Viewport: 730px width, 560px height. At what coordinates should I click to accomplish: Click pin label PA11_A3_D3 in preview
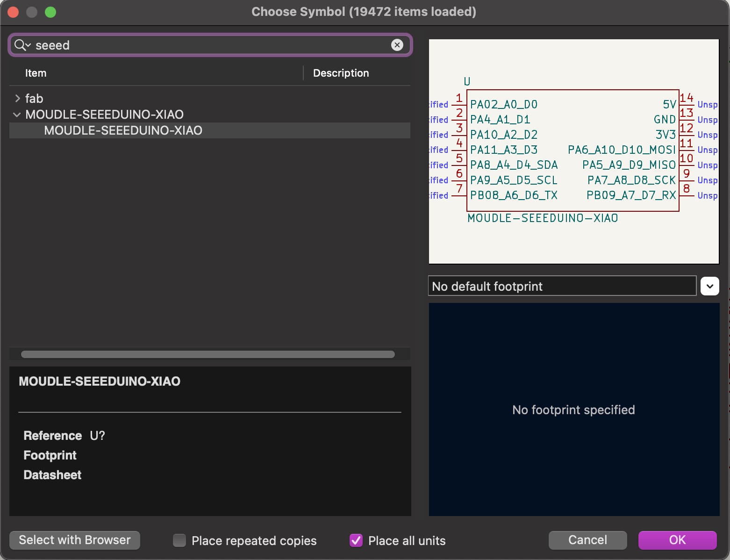(x=504, y=150)
